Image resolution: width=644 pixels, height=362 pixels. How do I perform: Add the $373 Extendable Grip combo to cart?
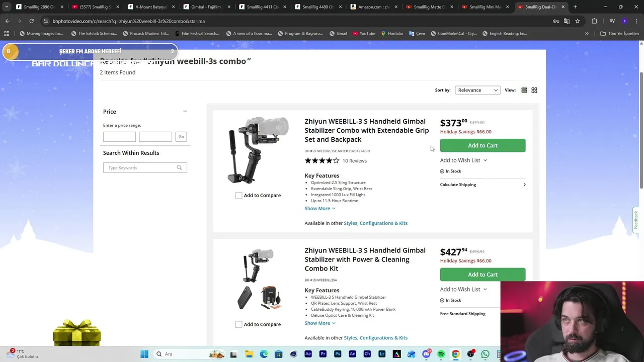(x=482, y=145)
